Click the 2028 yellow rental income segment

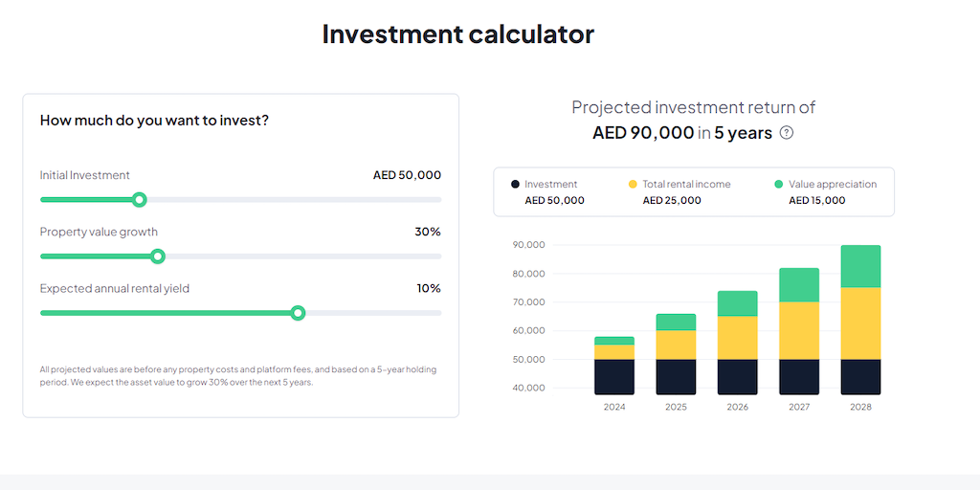[860, 323]
